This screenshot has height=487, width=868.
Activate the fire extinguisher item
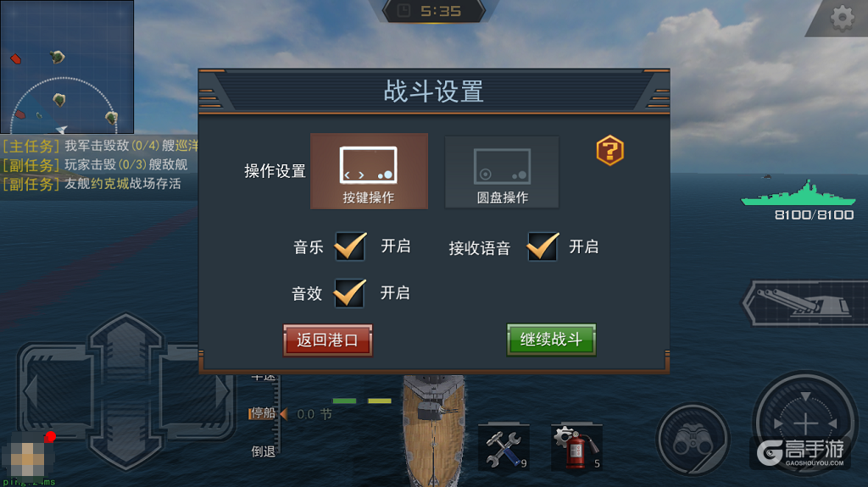pyautogui.click(x=576, y=447)
